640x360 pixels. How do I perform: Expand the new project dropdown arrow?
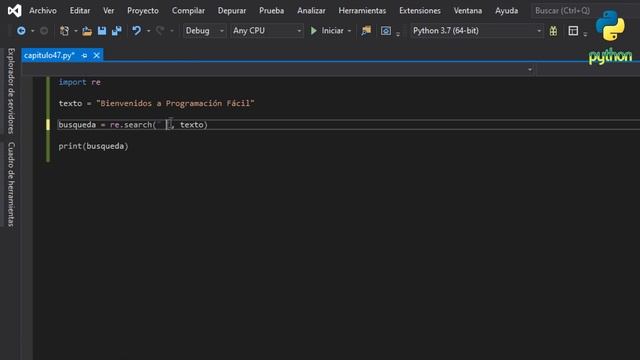point(76,31)
